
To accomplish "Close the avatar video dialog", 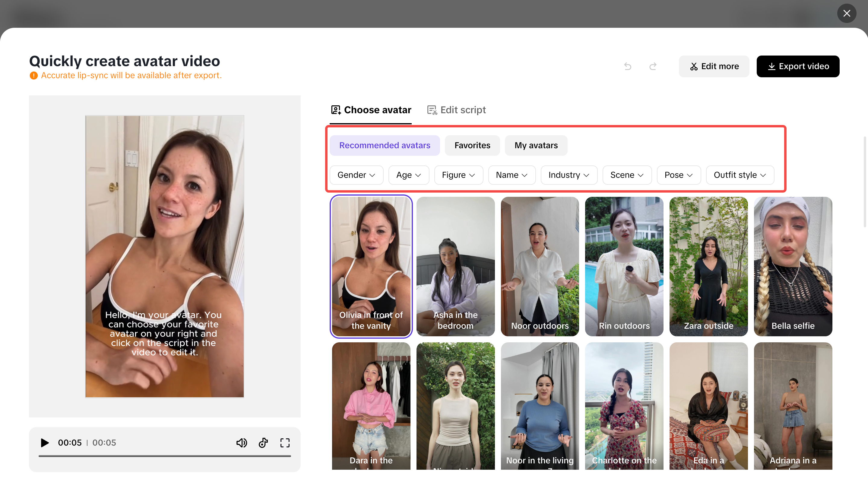I will [x=846, y=13].
